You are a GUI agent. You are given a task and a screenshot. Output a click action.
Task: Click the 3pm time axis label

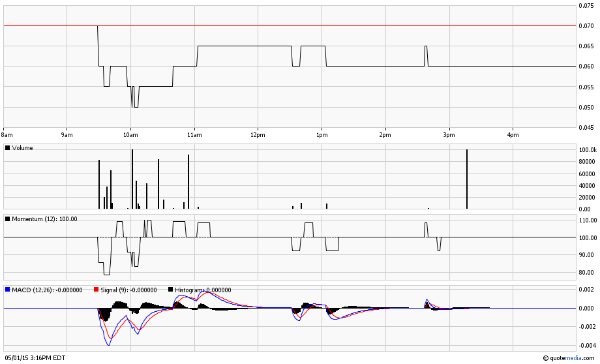point(449,135)
